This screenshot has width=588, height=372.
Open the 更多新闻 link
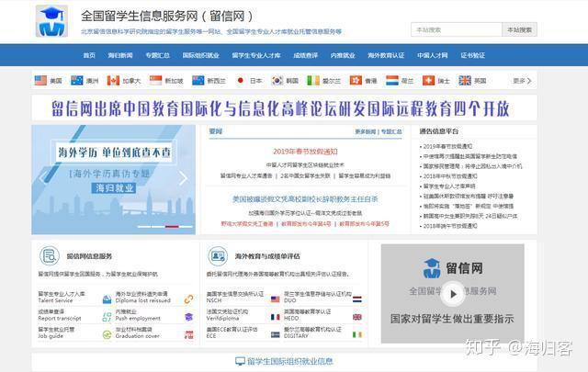pyautogui.click(x=366, y=131)
